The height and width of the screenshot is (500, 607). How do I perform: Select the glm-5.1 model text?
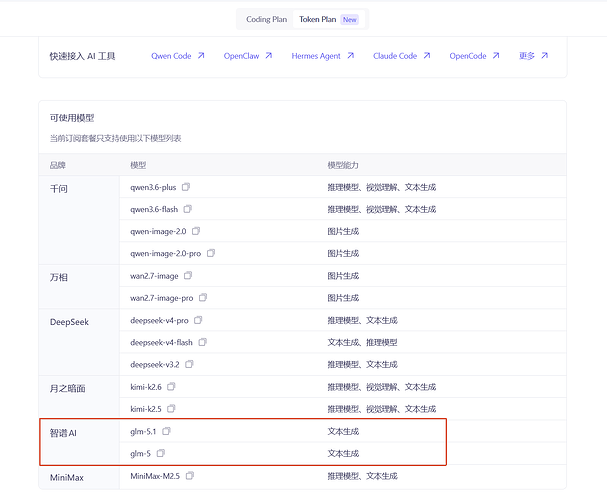143,432
